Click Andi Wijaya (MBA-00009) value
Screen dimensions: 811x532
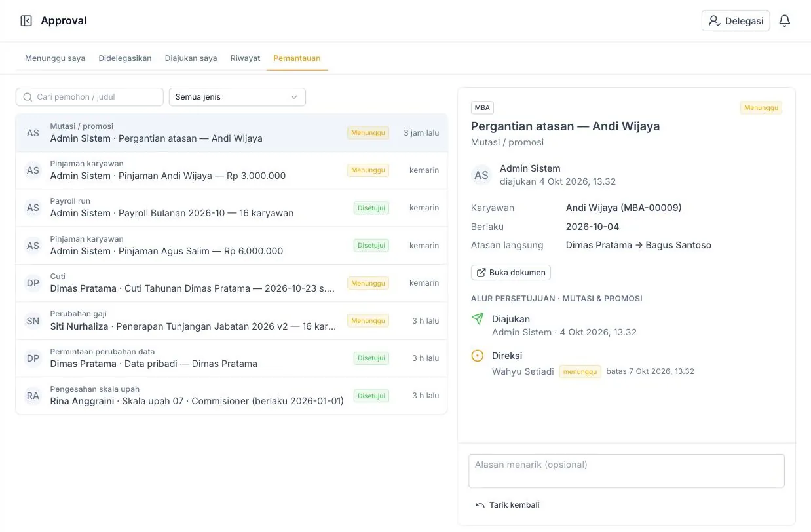point(624,208)
